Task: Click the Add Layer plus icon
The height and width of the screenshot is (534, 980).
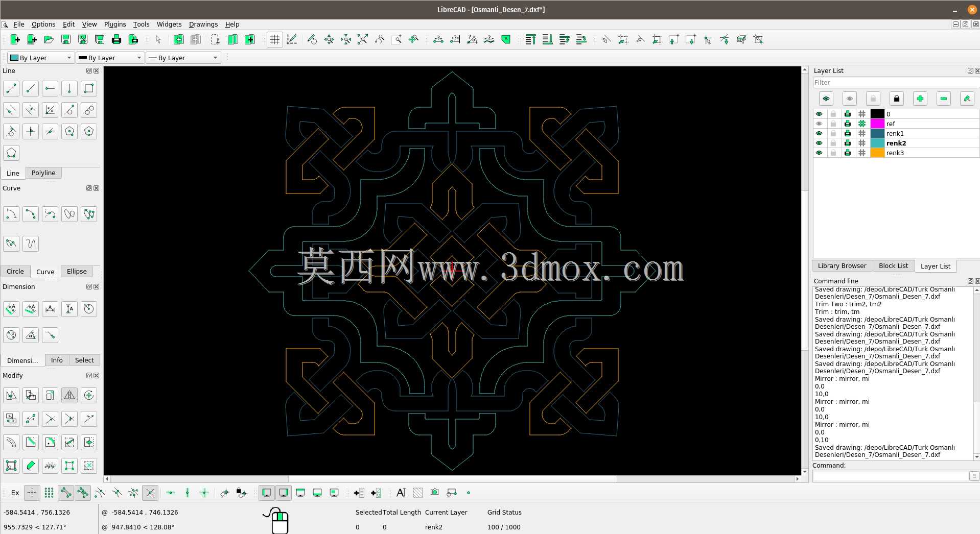Action: pyautogui.click(x=920, y=99)
